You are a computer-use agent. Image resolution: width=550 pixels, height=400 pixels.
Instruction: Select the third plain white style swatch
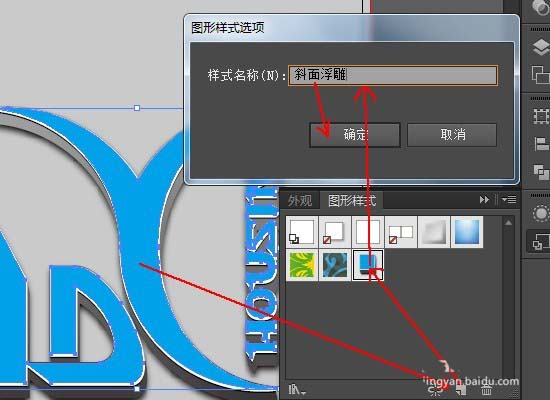368,232
